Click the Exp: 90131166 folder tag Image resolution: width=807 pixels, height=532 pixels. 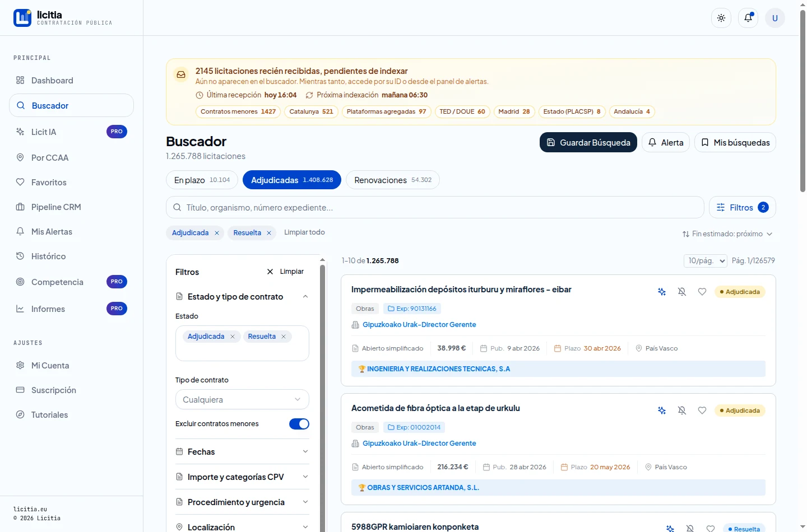[412, 309]
